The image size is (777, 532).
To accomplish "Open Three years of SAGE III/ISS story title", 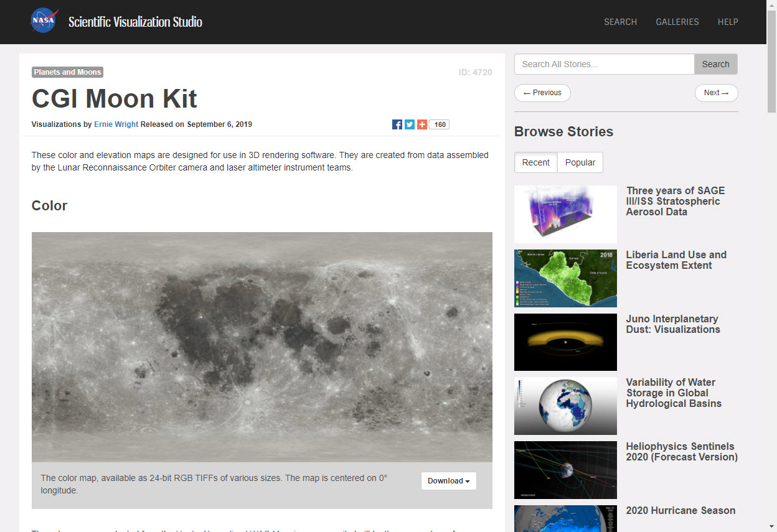I will pos(676,201).
